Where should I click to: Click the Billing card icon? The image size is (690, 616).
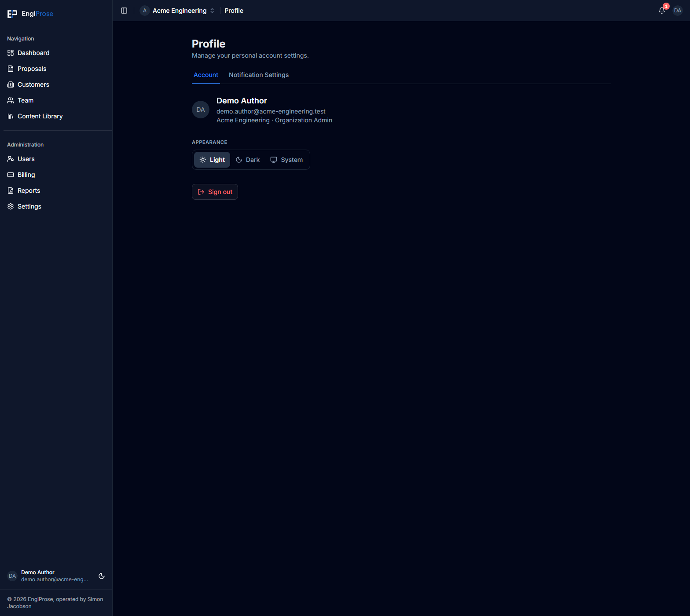(x=11, y=175)
